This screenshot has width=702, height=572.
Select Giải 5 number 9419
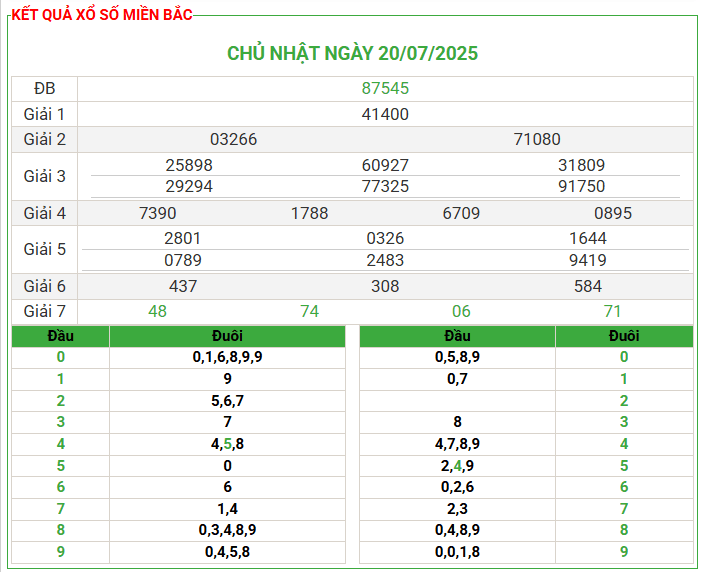587,260
